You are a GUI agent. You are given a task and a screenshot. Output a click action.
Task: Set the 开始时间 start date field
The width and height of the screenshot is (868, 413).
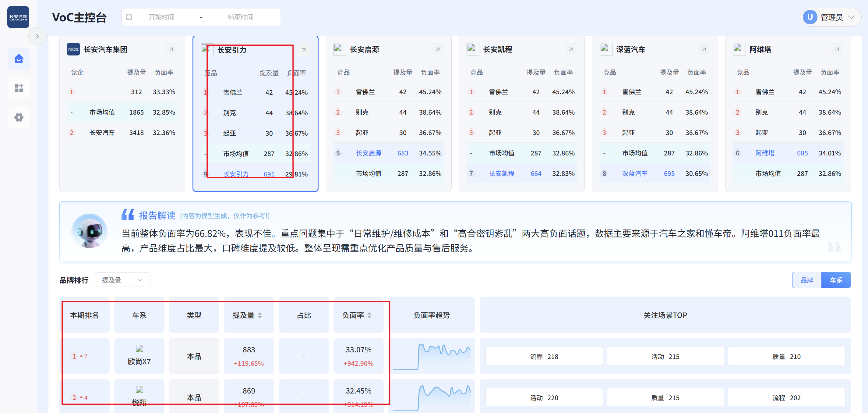(161, 17)
